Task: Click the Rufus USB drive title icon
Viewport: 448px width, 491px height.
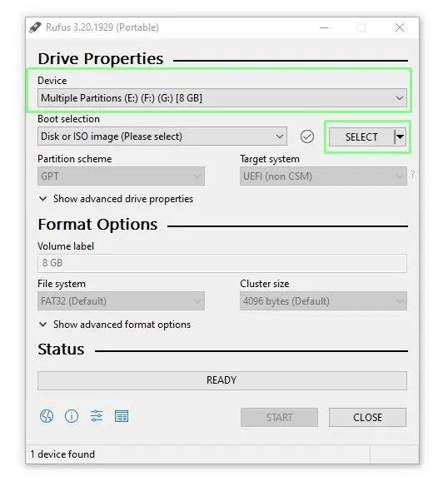Action: (35, 27)
